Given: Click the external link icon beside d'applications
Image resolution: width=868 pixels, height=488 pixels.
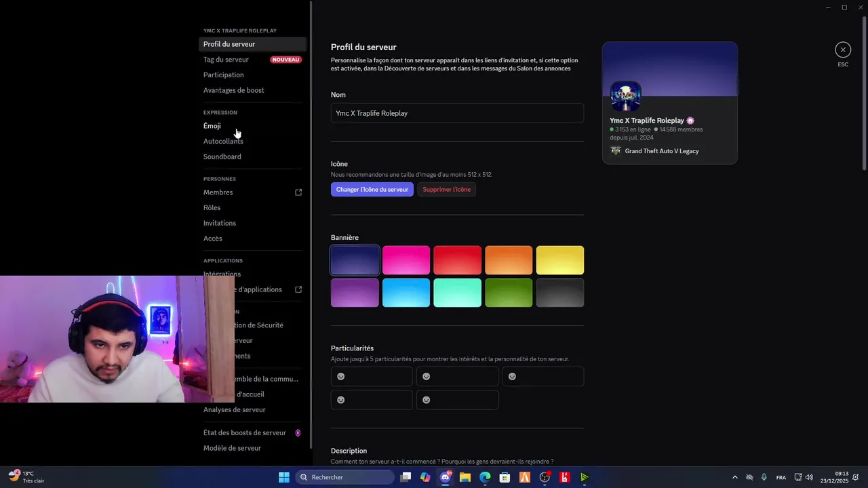Looking at the screenshot, I should (x=298, y=289).
